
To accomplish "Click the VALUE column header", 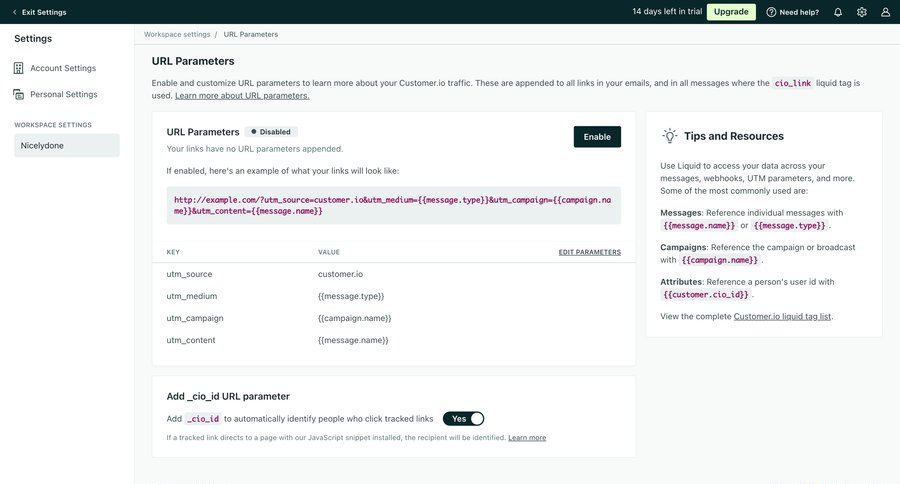I will 329,252.
